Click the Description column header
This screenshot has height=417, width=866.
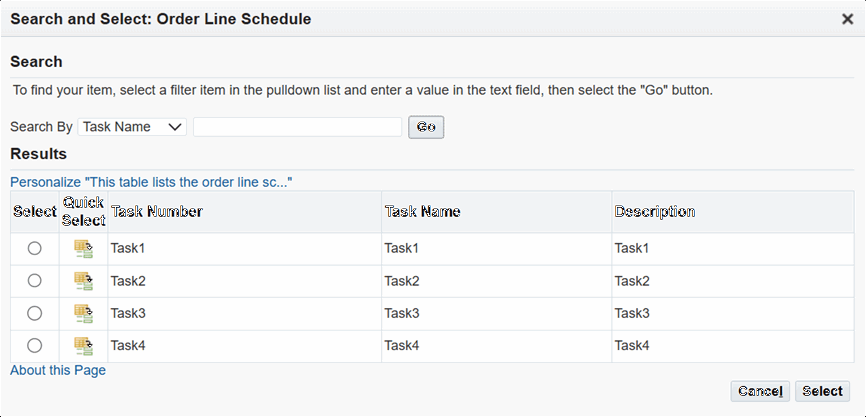coord(655,212)
